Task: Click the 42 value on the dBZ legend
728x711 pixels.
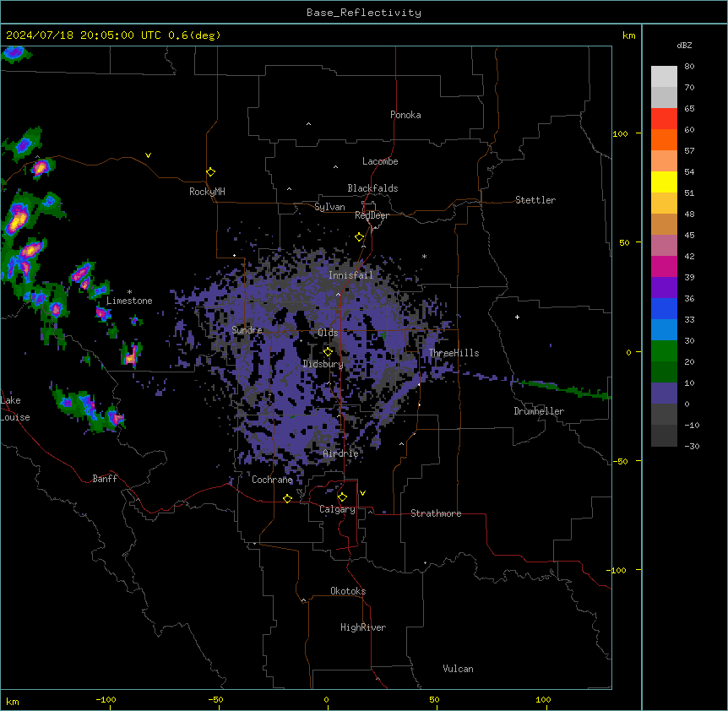Action: [x=689, y=256]
